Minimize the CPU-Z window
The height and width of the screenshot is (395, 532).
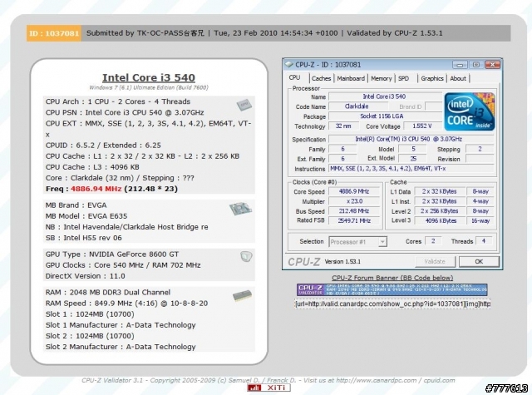(460, 65)
